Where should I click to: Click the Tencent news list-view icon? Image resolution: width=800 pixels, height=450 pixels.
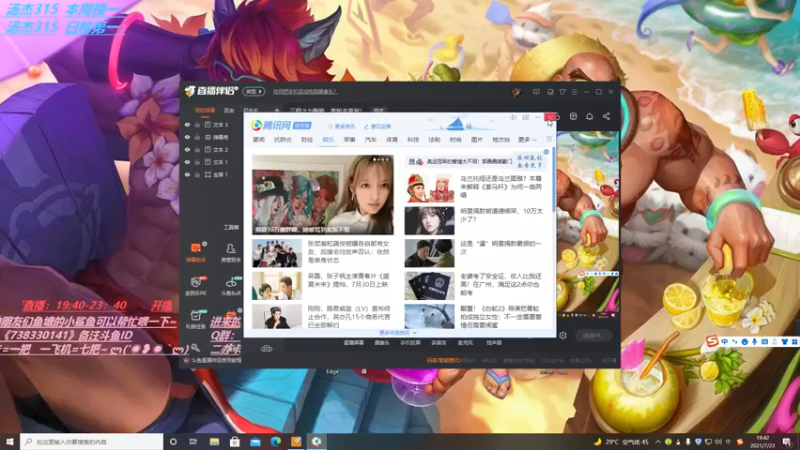point(549,139)
